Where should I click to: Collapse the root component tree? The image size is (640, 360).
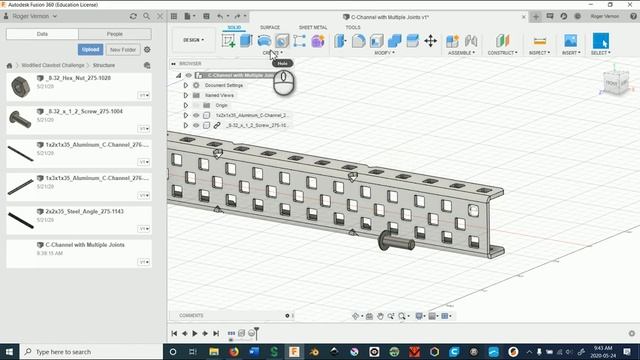(178, 75)
